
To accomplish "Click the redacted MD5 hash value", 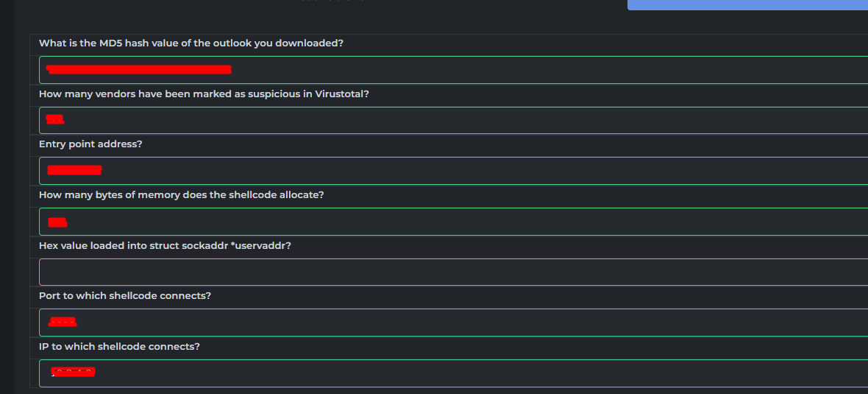I will pyautogui.click(x=138, y=69).
